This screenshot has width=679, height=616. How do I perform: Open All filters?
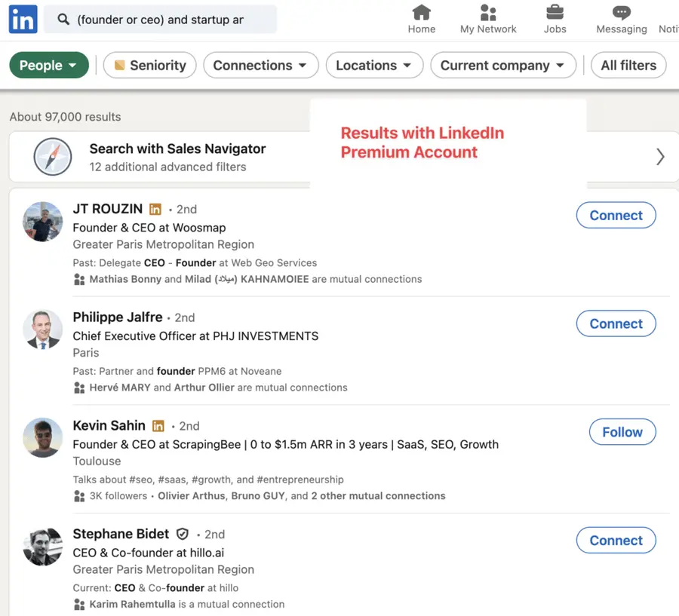click(628, 65)
